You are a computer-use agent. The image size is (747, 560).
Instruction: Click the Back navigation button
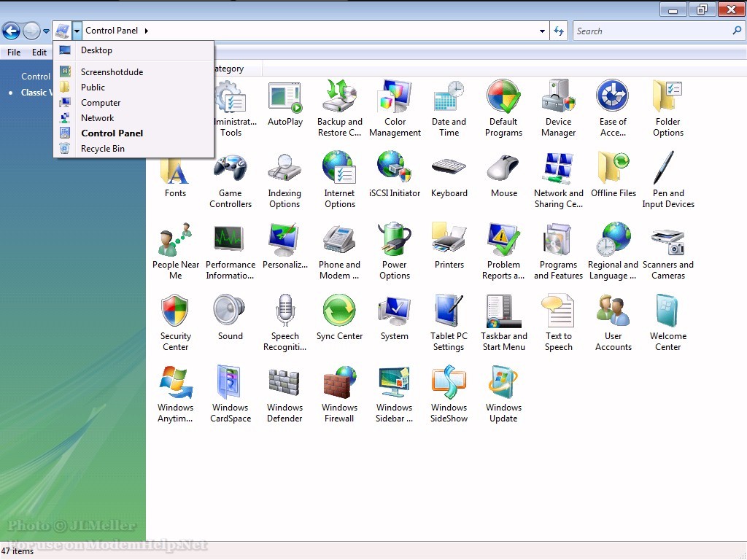pyautogui.click(x=11, y=31)
